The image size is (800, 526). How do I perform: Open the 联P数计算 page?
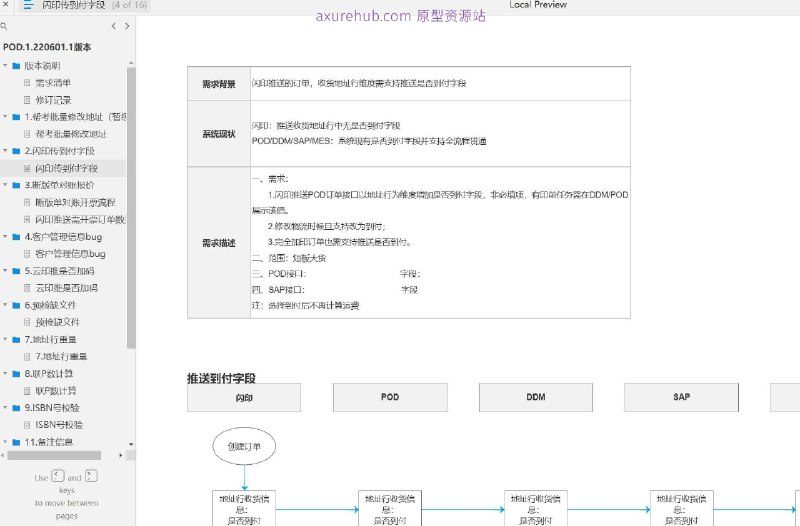coord(56,391)
